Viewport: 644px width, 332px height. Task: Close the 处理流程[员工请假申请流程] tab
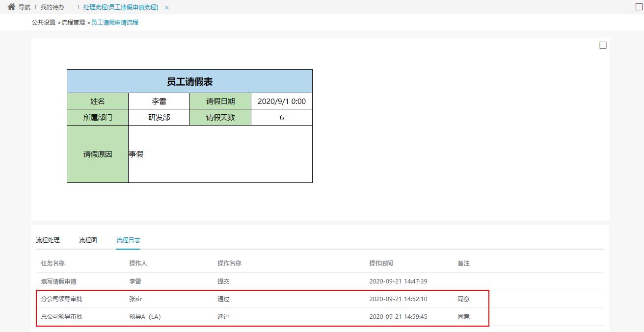point(166,7)
